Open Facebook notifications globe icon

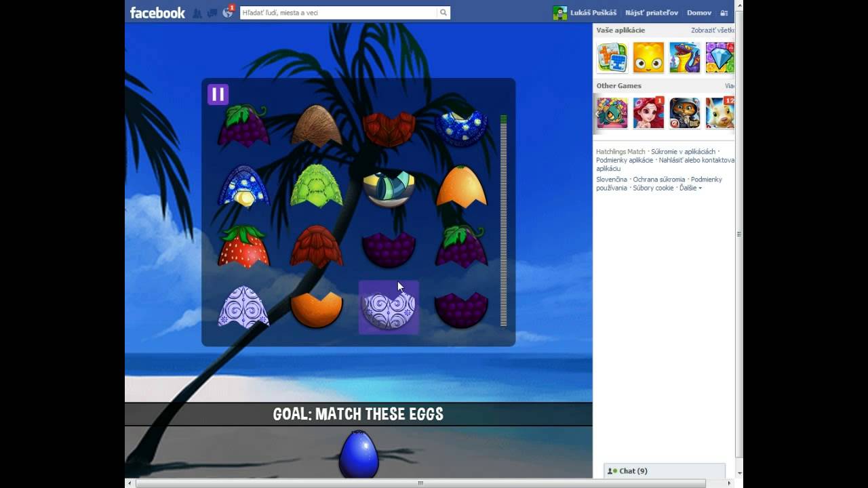pos(228,13)
